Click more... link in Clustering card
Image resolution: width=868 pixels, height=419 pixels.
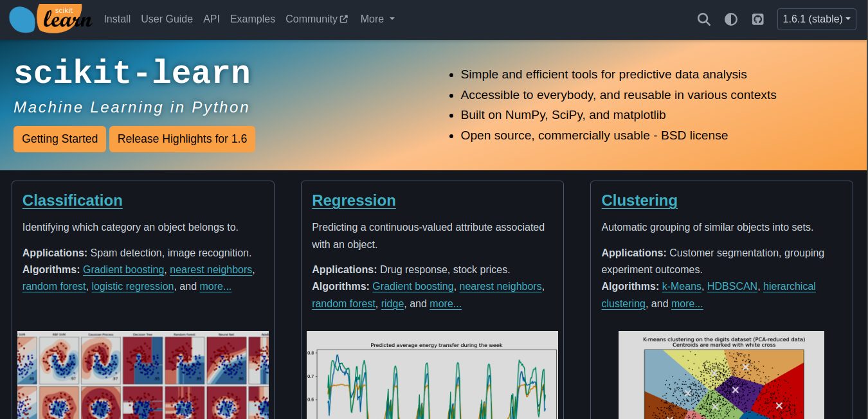[x=687, y=303]
